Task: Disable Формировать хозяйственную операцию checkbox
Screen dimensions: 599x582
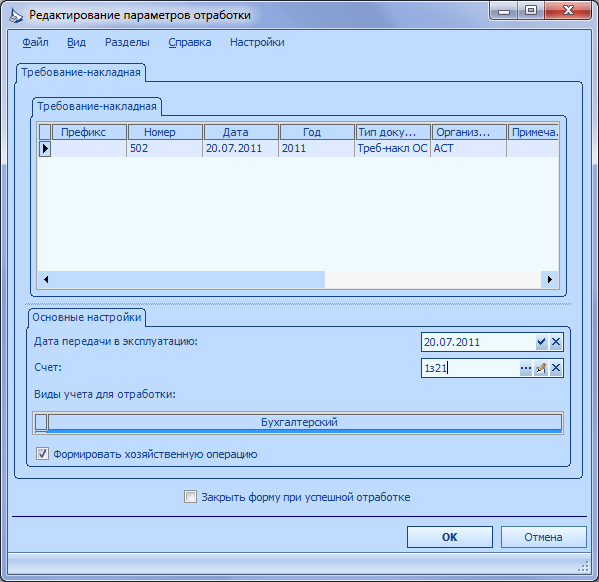Action: click(42, 454)
